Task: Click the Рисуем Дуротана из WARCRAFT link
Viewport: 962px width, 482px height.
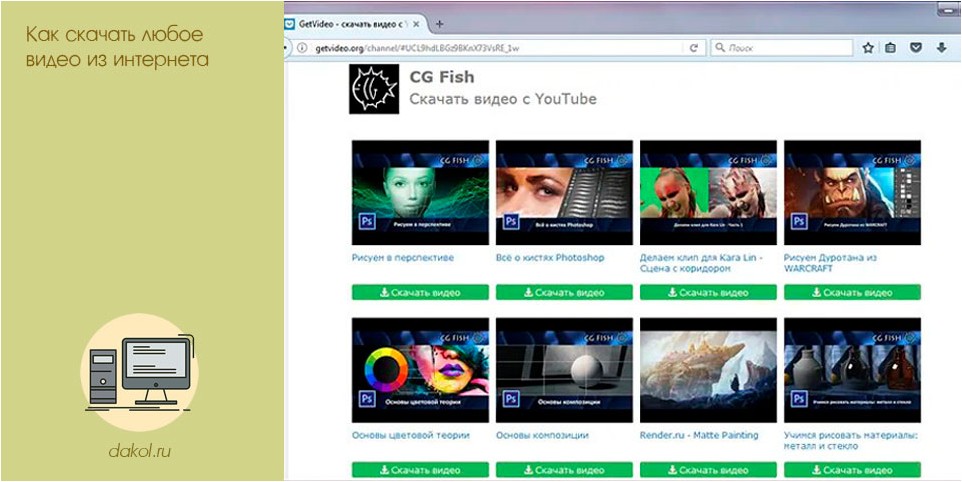Action: pyautogui.click(x=831, y=263)
